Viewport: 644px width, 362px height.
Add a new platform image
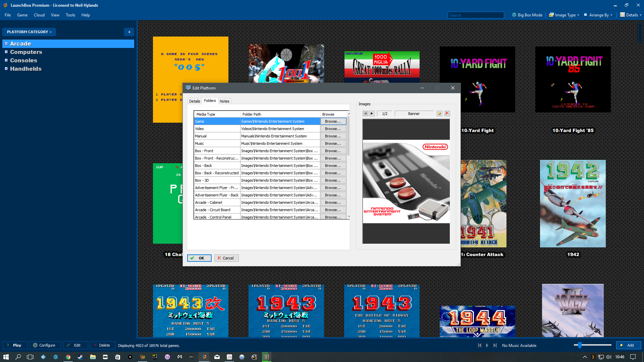point(439,114)
